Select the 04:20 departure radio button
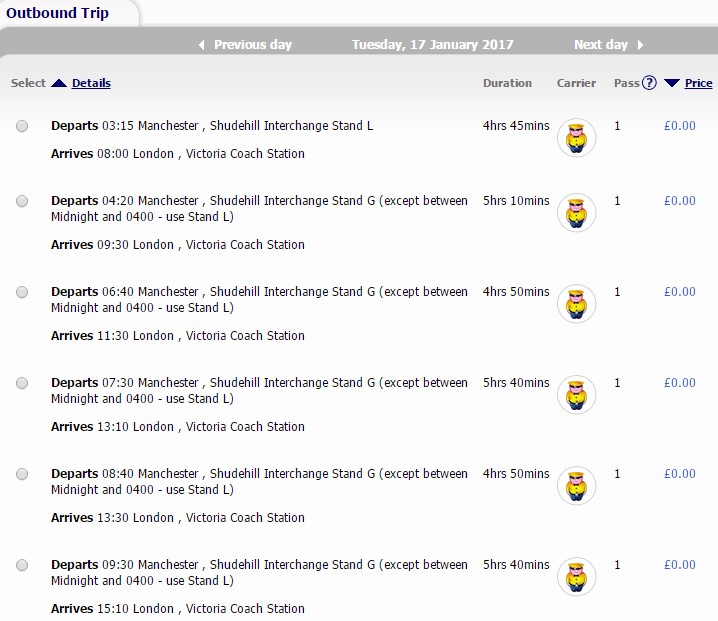Viewport: 718px width, 621px height. click(x=22, y=201)
